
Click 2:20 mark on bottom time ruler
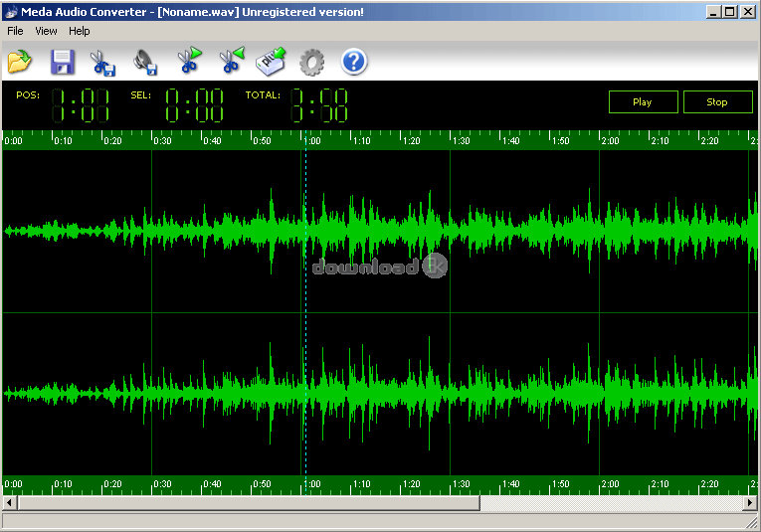[x=709, y=484]
